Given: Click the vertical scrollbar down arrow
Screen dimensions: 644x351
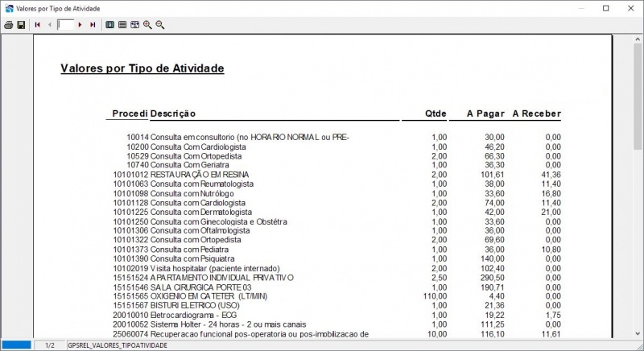Looking at the screenshot, I should (x=638, y=334).
